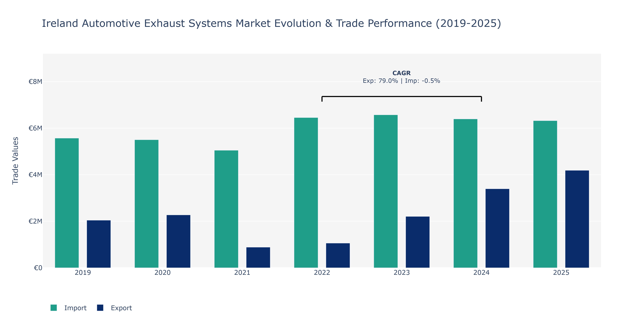644x322 pixels.
Task: Click the €0 y-axis label
Action: pos(38,268)
